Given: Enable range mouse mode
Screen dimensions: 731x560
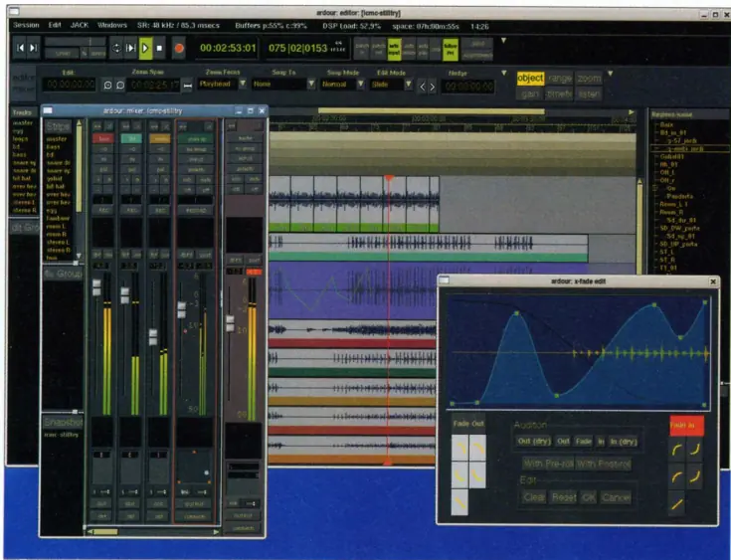Looking at the screenshot, I should [x=559, y=78].
